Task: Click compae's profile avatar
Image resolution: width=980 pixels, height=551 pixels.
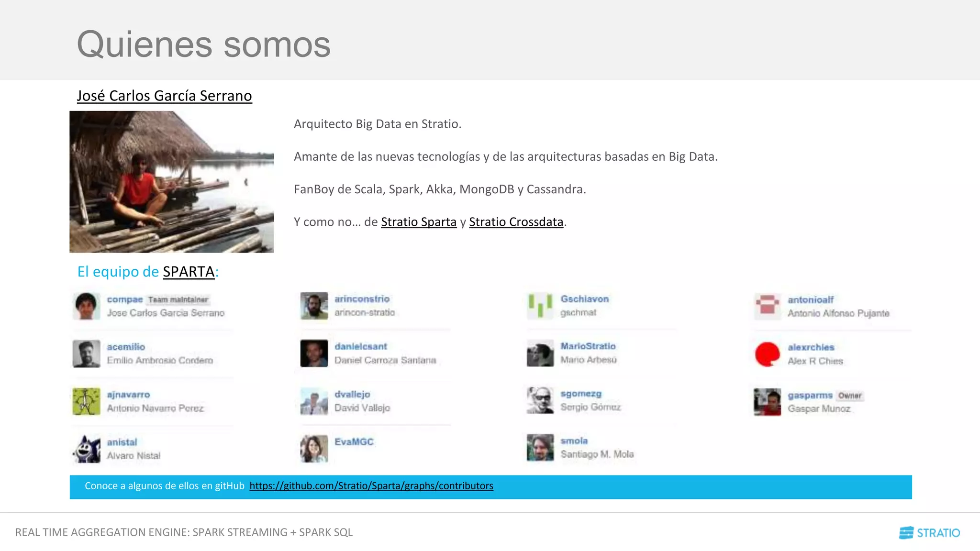Action: tap(87, 306)
